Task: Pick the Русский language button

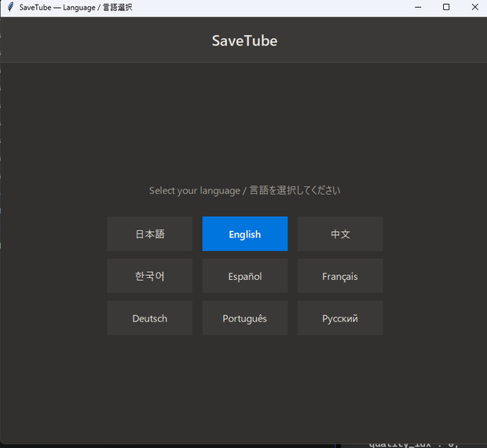Action: click(340, 318)
